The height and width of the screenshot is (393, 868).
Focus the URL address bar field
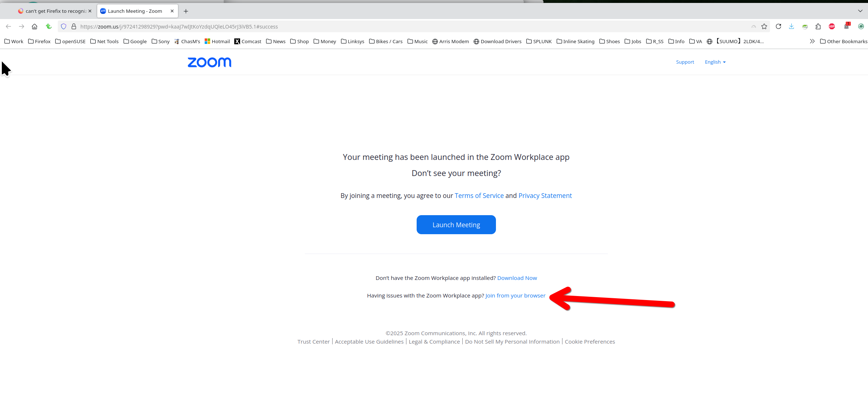pos(413,26)
